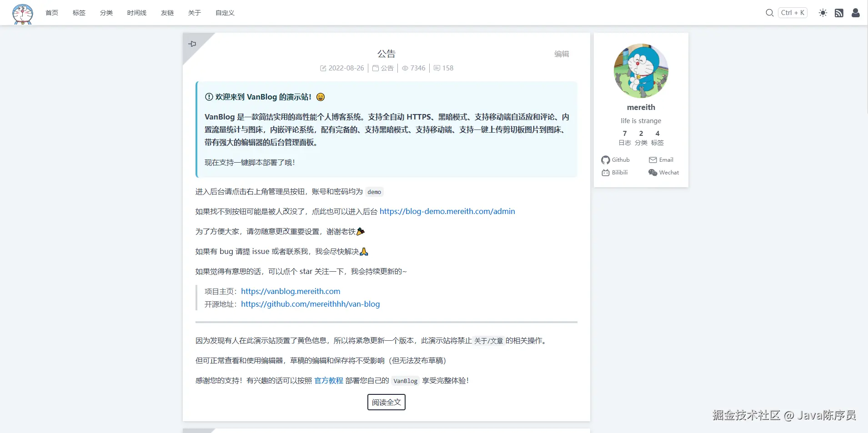Open the 关于 nav item
This screenshot has width=868, height=433.
click(195, 13)
